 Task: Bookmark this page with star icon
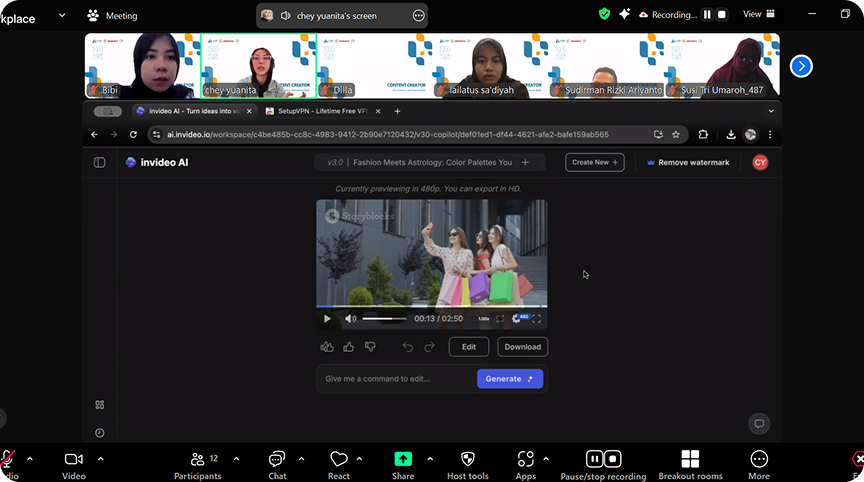[676, 134]
